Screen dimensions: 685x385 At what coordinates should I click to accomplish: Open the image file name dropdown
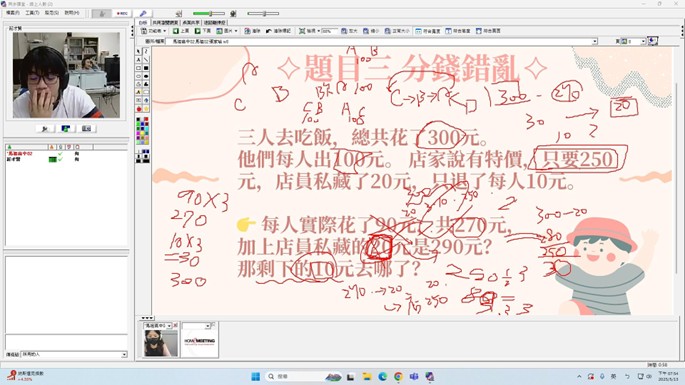pyautogui.click(x=595, y=42)
